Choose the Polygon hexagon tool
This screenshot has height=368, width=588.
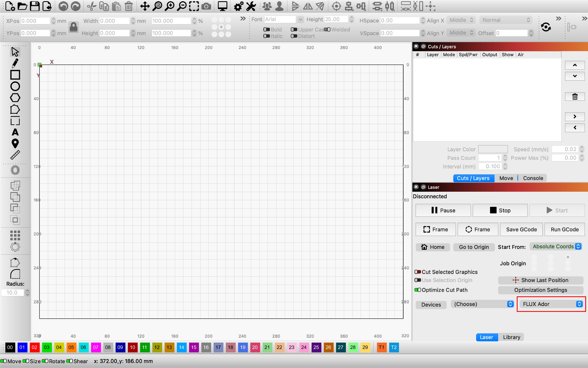pyautogui.click(x=15, y=98)
